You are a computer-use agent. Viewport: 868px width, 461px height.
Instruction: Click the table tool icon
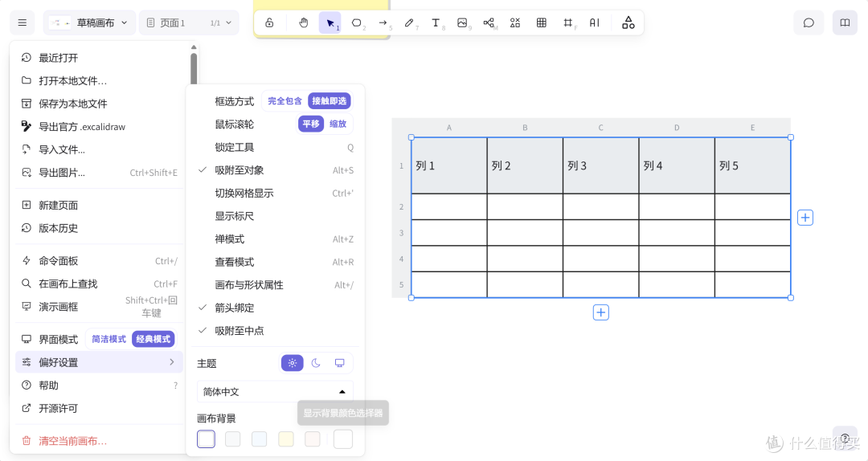click(542, 22)
